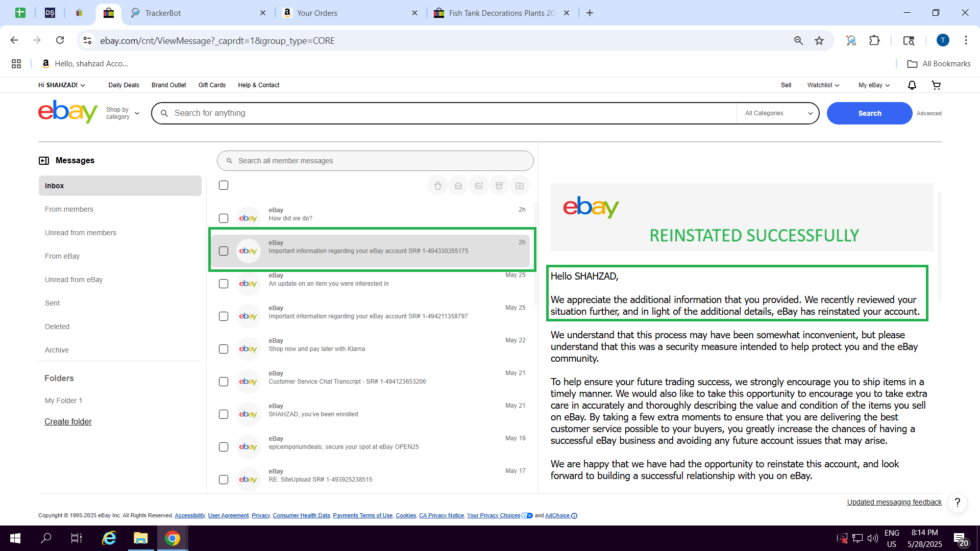The width and height of the screenshot is (980, 551).
Task: Select the Klarna message checkbox
Action: [224, 349]
